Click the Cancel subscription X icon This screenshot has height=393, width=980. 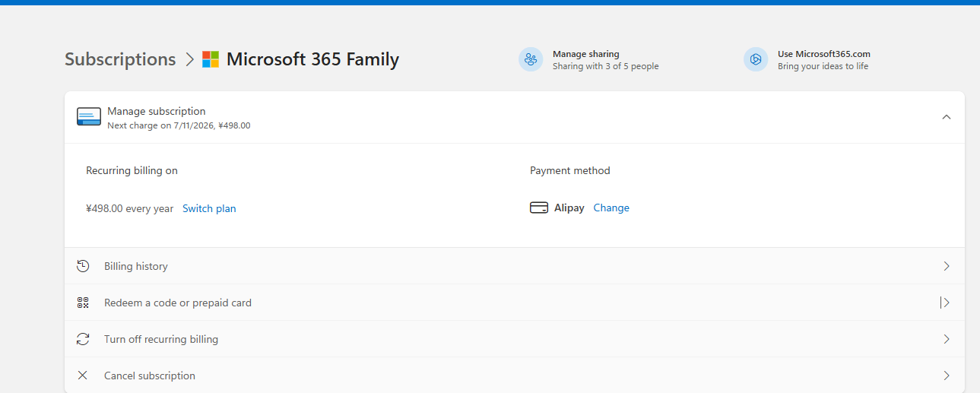pyautogui.click(x=83, y=376)
